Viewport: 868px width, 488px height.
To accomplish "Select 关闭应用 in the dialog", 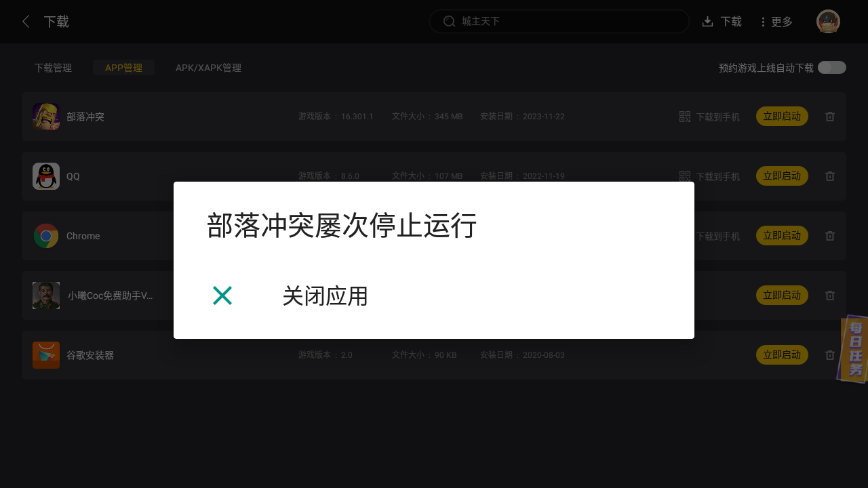I will point(325,296).
